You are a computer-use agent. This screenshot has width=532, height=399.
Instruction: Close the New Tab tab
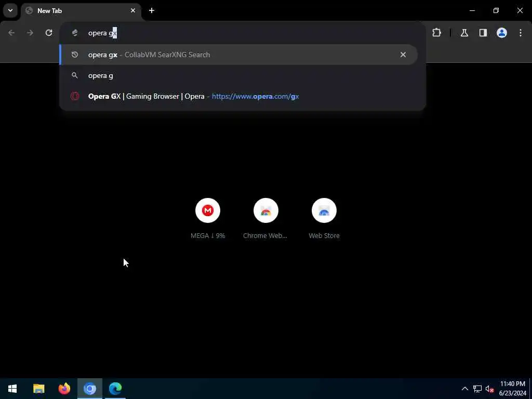tap(133, 10)
